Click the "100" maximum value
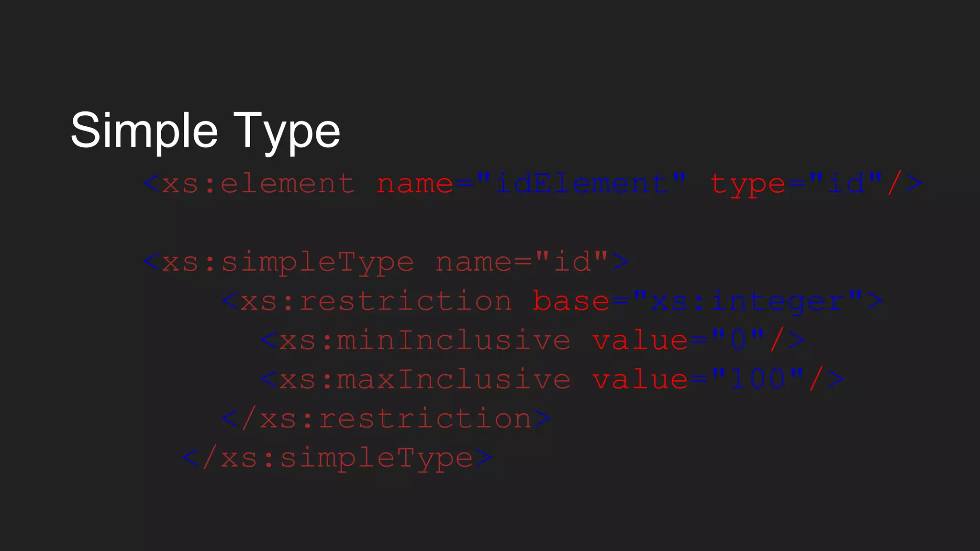Screen dimensions: 980x551 pyautogui.click(x=757, y=380)
